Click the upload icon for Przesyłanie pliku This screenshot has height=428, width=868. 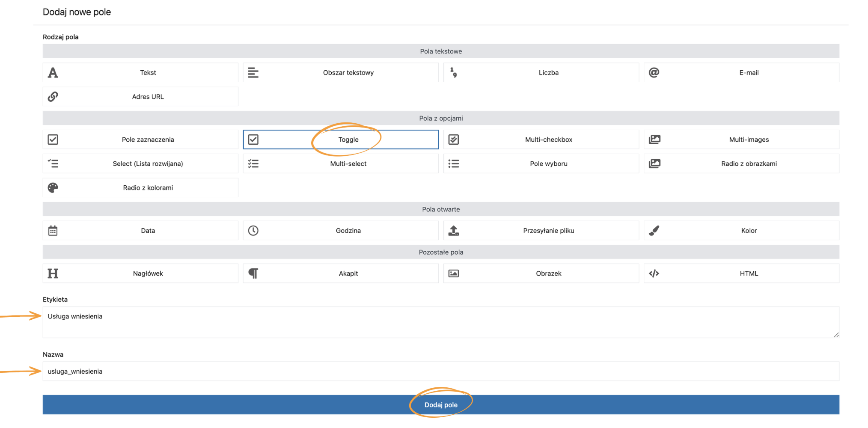point(453,231)
